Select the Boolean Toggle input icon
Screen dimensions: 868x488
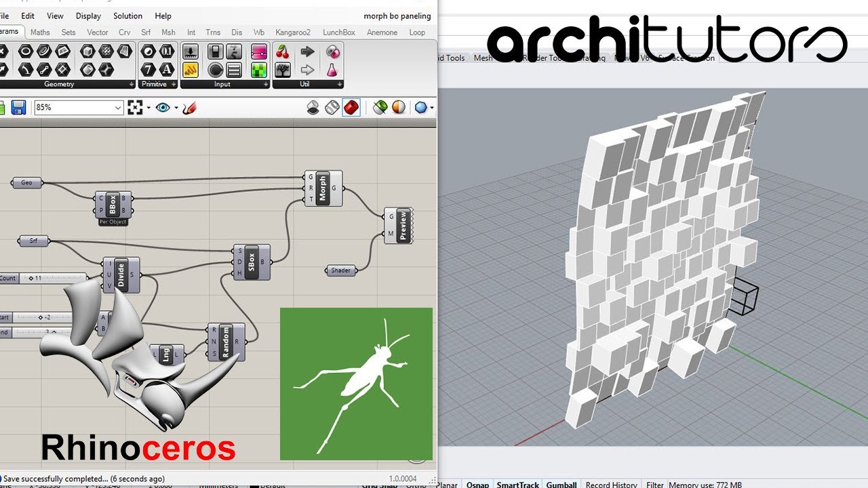216,52
